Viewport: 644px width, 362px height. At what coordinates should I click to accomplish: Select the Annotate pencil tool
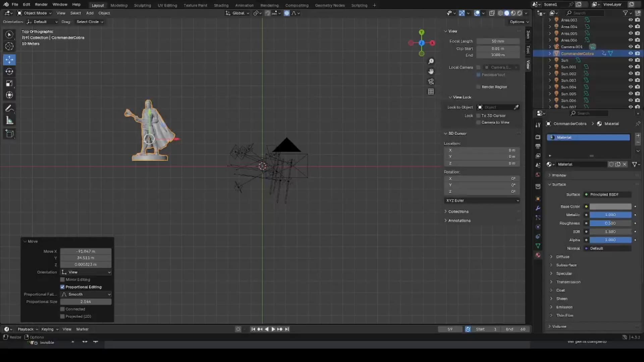(x=9, y=108)
